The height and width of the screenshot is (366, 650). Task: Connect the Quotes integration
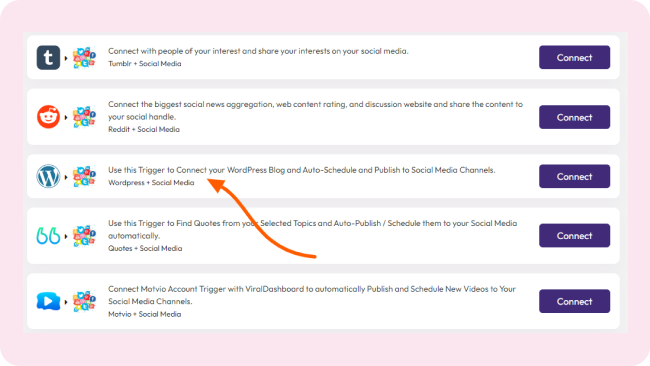point(574,236)
